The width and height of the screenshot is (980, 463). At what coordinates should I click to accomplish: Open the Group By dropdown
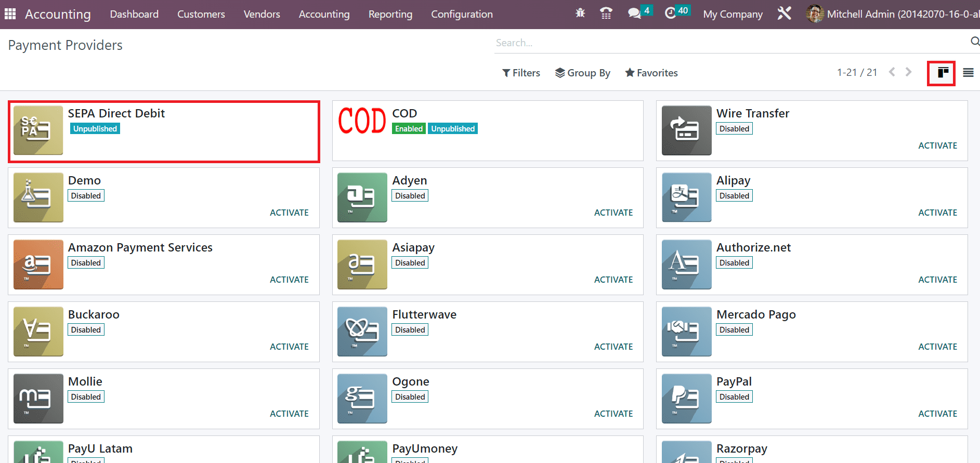coord(582,73)
